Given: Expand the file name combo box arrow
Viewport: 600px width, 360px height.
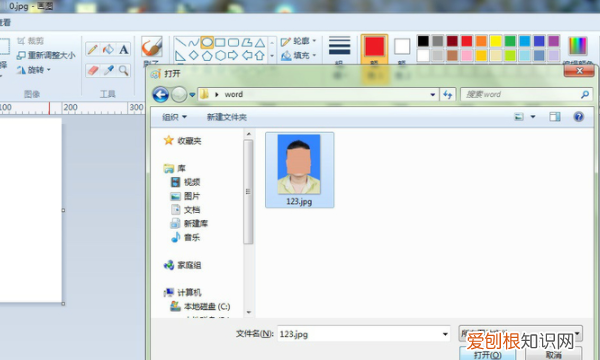Looking at the screenshot, I should tap(445, 334).
